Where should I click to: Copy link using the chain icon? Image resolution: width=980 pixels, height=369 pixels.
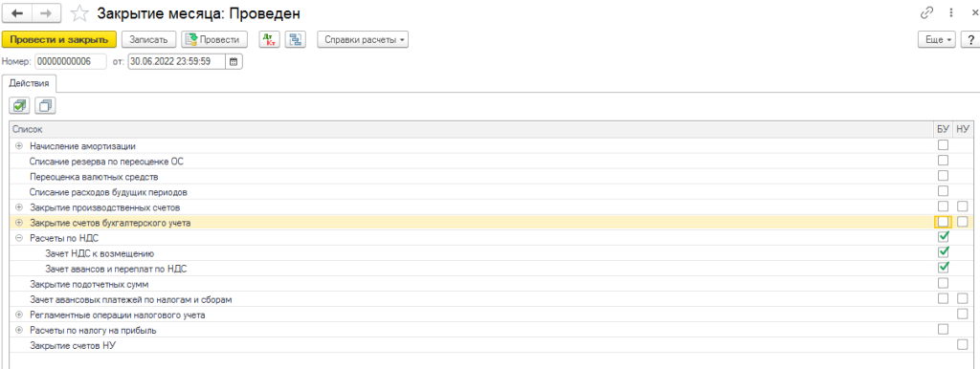[x=926, y=12]
